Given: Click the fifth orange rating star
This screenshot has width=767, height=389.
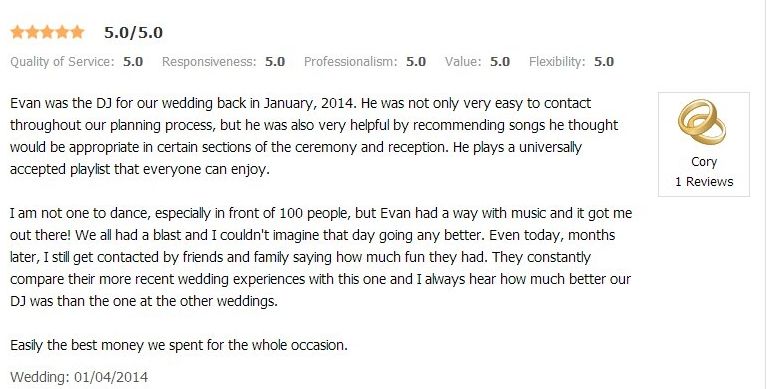Looking at the screenshot, I should click(x=77, y=32).
